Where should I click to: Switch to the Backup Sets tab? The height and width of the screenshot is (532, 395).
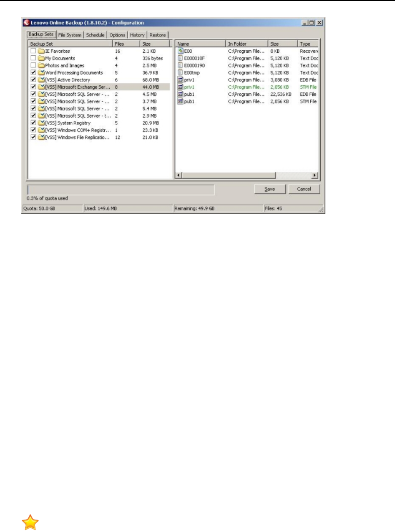[x=41, y=34]
